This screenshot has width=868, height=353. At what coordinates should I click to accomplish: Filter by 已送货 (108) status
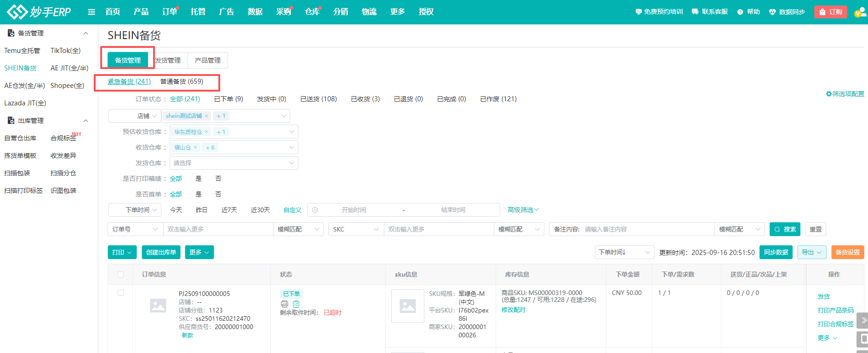click(319, 99)
